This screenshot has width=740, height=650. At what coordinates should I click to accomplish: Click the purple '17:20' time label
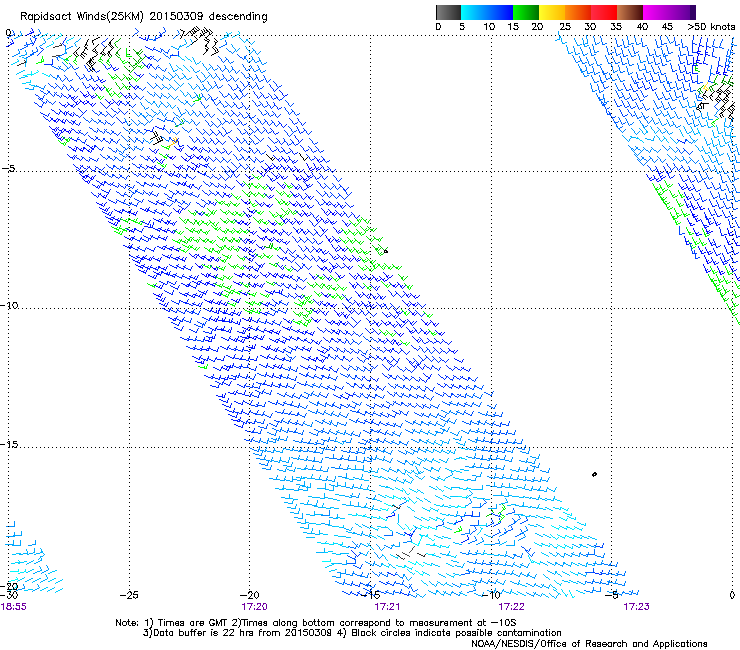pos(254,607)
